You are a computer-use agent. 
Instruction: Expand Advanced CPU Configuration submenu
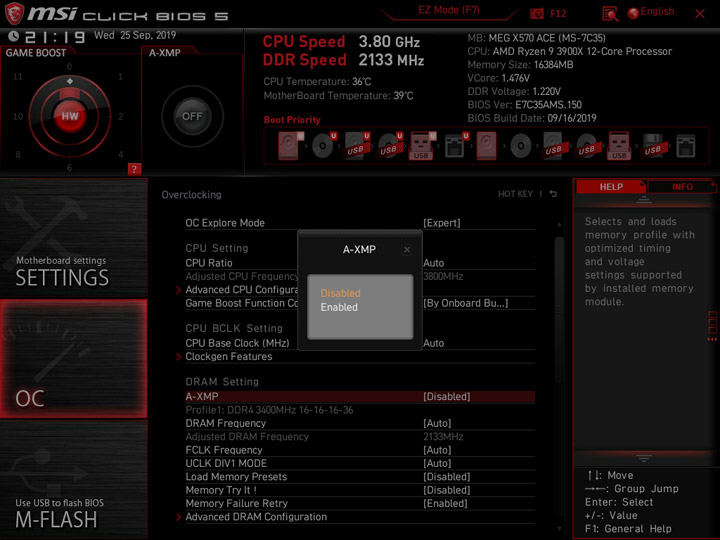(242, 290)
